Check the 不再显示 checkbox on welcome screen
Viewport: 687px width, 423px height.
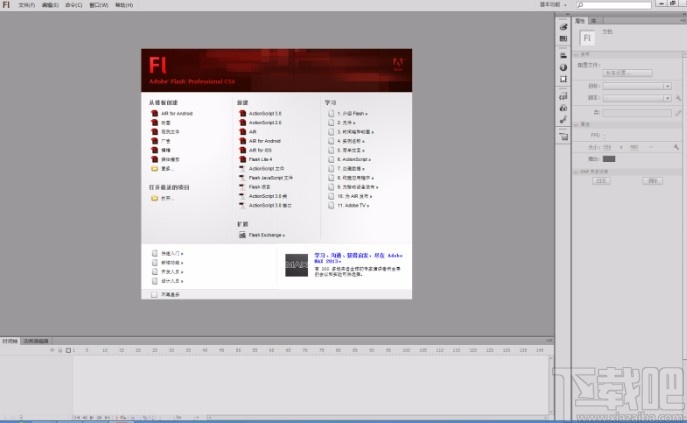(154, 295)
